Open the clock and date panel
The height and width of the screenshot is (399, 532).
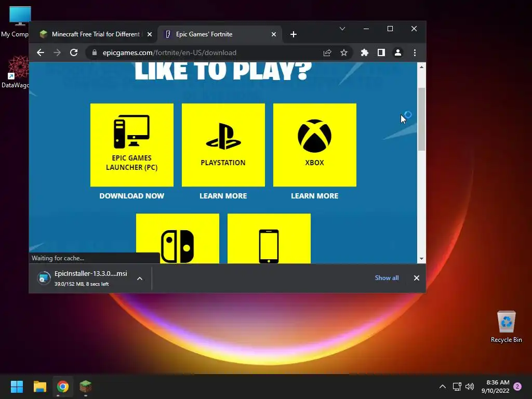[495, 387]
